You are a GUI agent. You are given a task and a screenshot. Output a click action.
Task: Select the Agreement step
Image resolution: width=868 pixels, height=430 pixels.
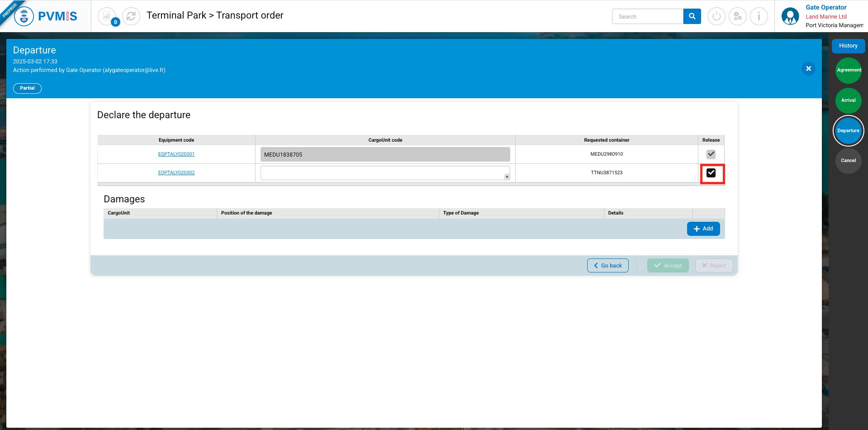[x=848, y=70]
